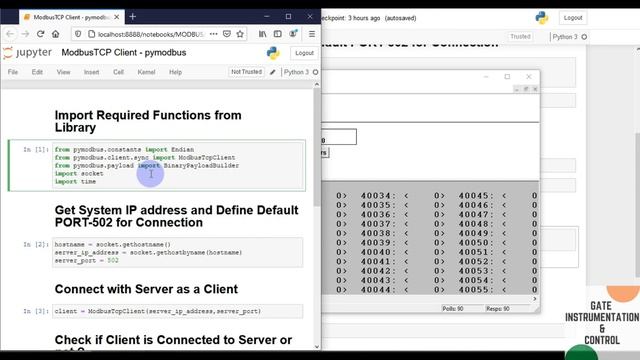Open tracking protection shield icon

78,34
